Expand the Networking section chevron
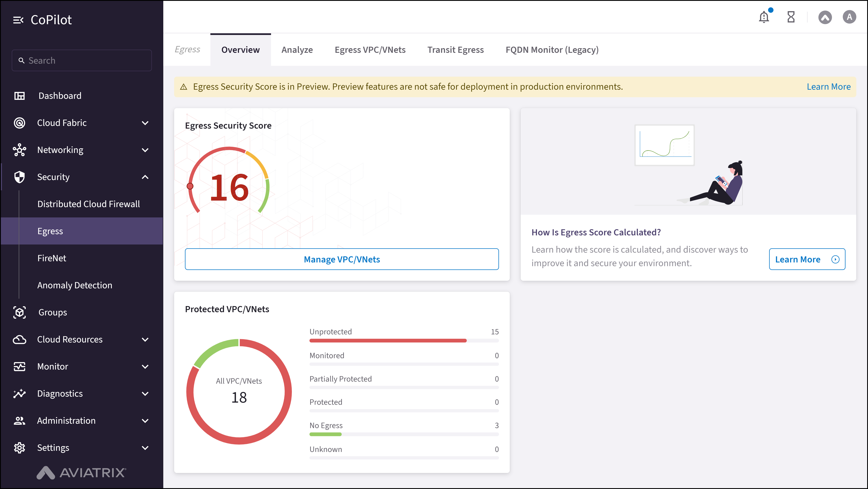Screen dimensions: 868x489 145,150
